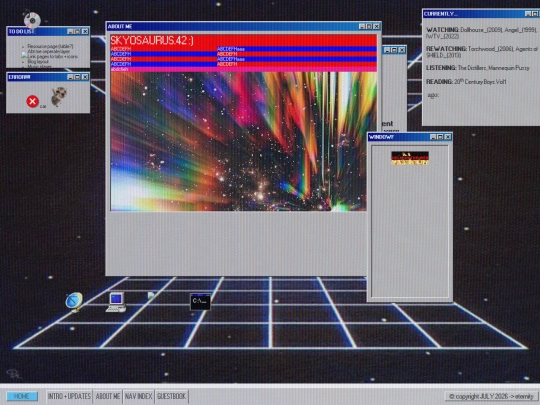
Task: Maximize the Window7 window
Action: click(x=440, y=137)
